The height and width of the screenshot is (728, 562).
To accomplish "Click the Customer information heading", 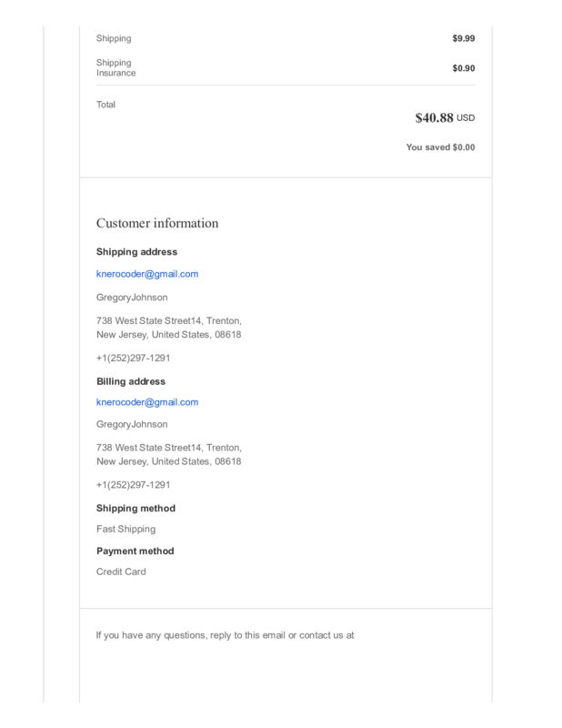I will point(157,223).
